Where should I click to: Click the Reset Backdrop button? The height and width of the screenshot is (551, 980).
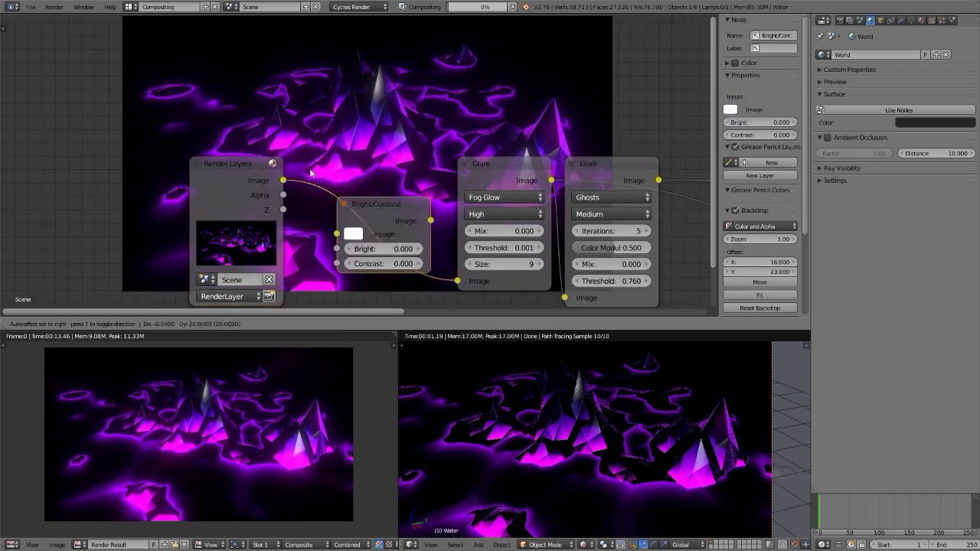coord(760,308)
